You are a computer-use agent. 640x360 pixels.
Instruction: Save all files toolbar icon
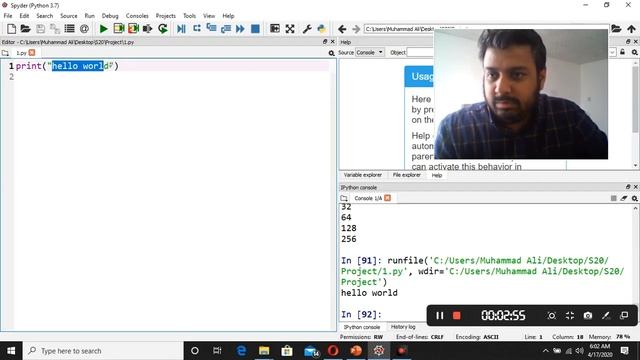click(55, 29)
